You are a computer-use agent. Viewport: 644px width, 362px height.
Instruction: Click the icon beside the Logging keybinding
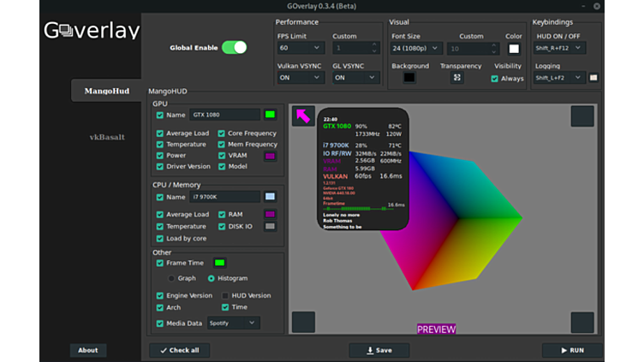[593, 78]
